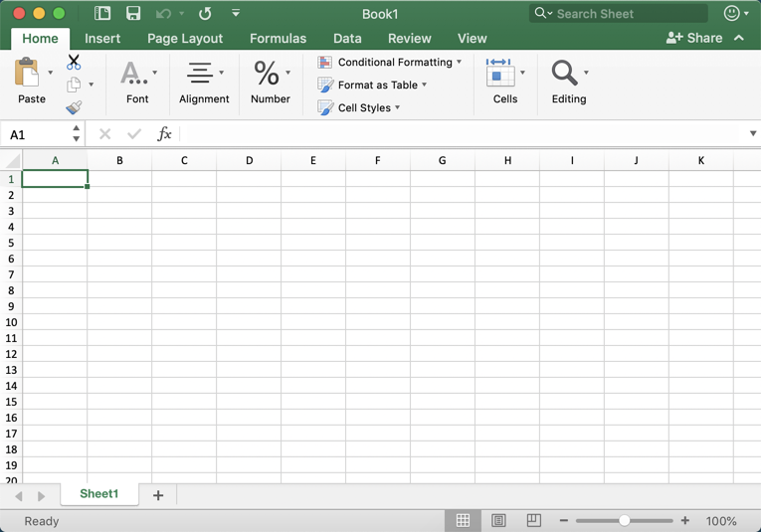Click the Format Painter brush icon
This screenshot has width=761, height=532.
pyautogui.click(x=74, y=107)
